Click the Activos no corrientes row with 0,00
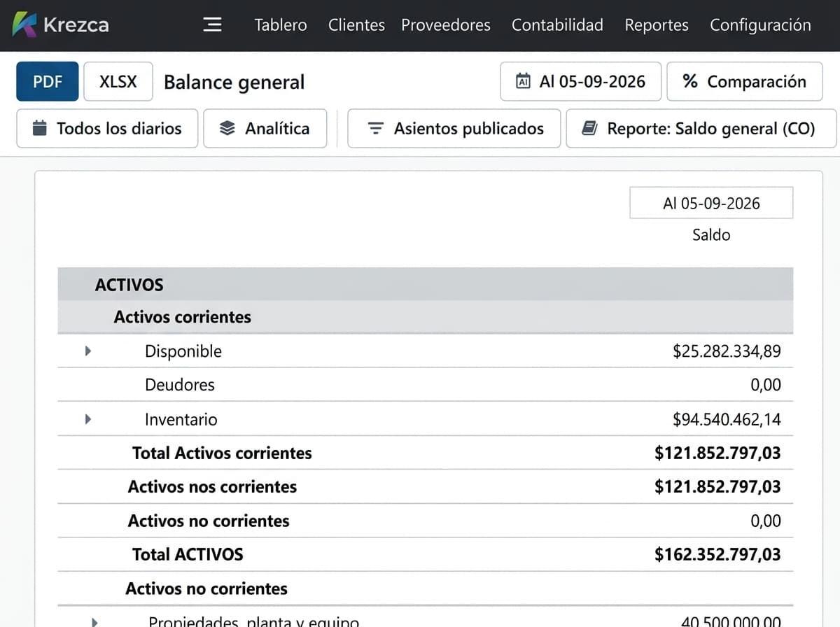The height and width of the screenshot is (627, 840). click(x=425, y=521)
